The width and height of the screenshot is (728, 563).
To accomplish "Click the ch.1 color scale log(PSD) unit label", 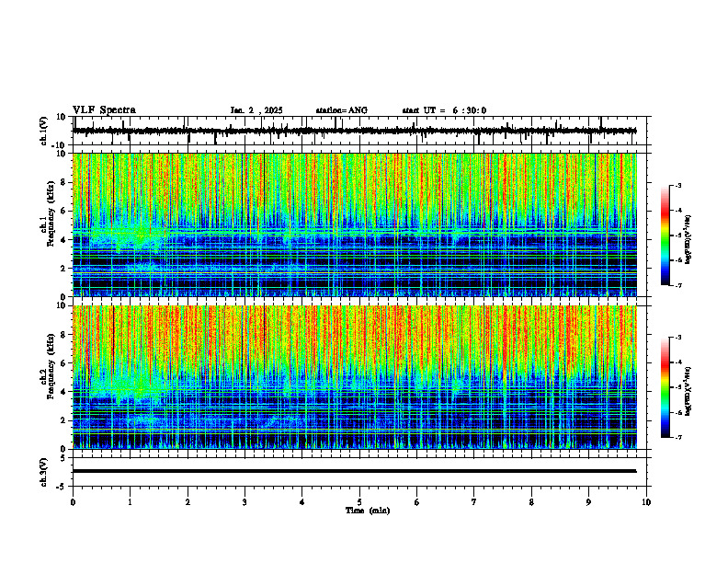I will [x=688, y=239].
